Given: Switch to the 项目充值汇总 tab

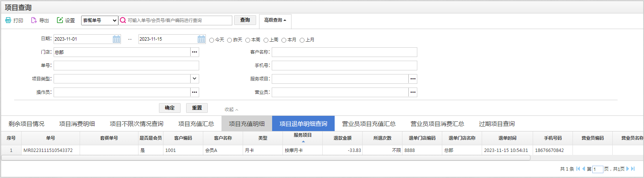Looking at the screenshot, I should 196,124.
